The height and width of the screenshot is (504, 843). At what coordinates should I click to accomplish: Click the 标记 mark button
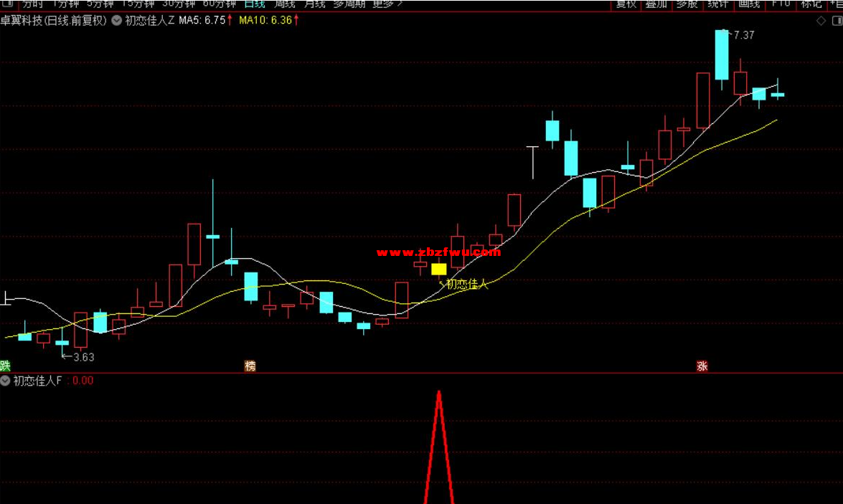811,4
